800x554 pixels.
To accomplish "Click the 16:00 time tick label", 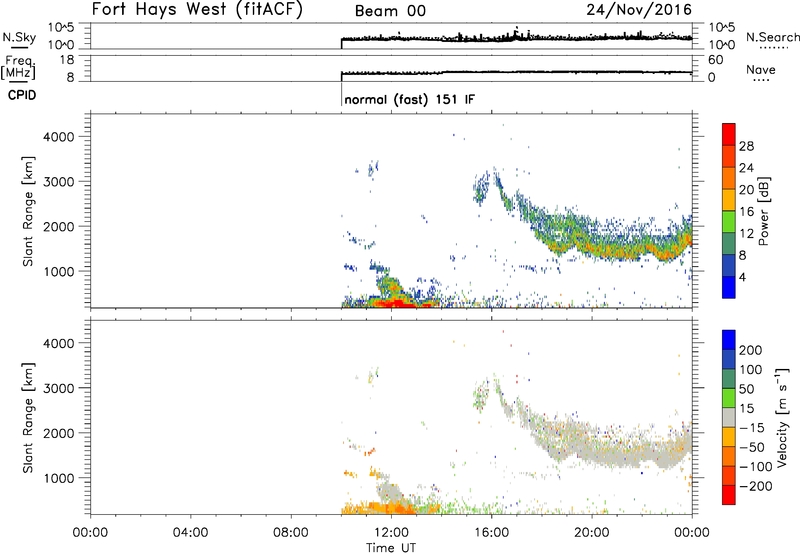I will 491,533.
